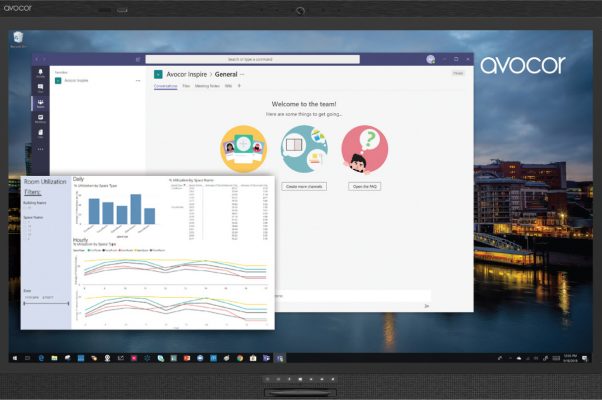
Task: Open the Recycle Bin desktop icon
Action: pyautogui.click(x=18, y=40)
